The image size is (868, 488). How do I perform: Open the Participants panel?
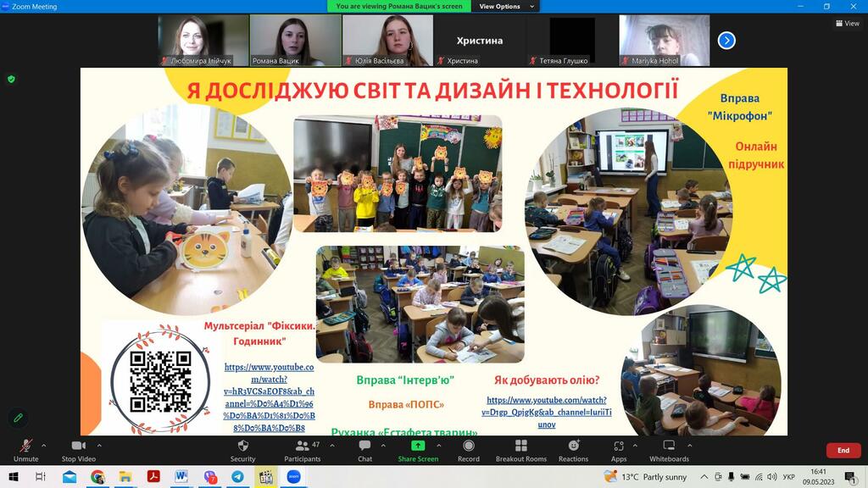[303, 451]
